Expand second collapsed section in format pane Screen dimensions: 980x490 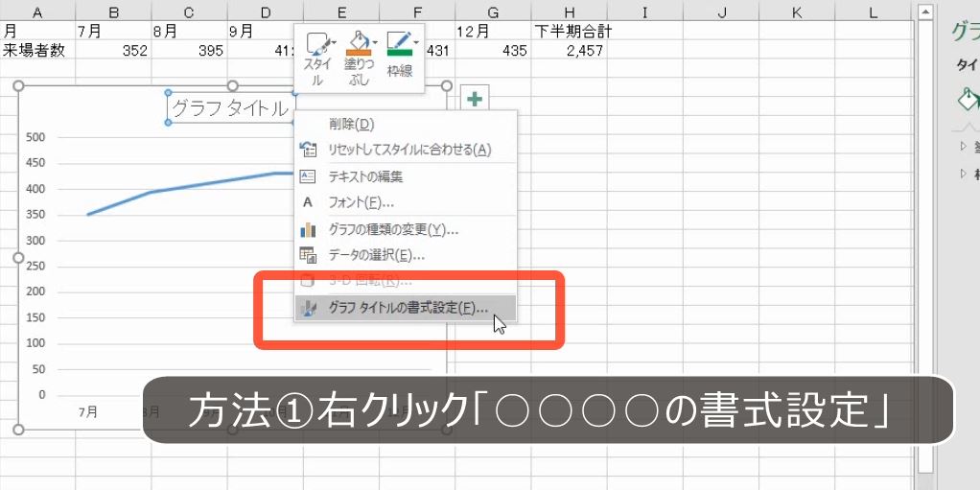coord(963,174)
